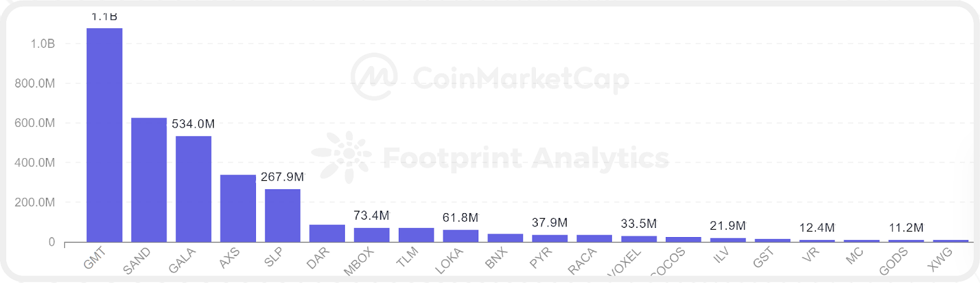Click the AXS bar

[x=238, y=208]
